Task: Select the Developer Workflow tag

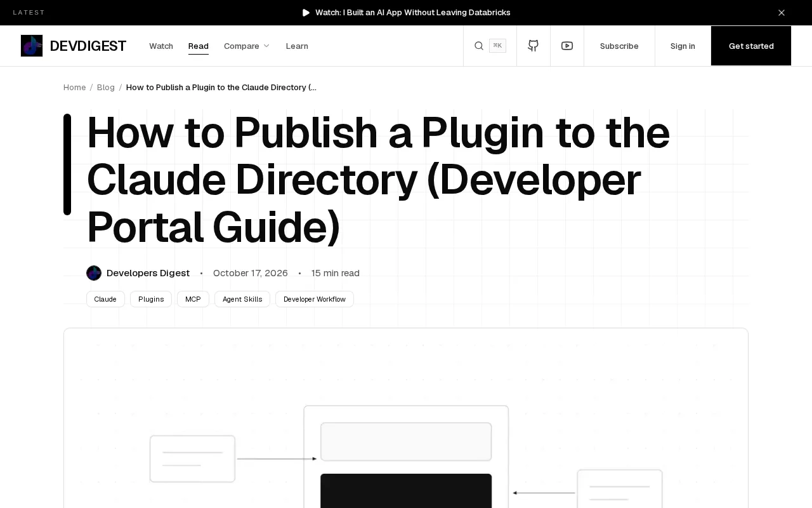Action: pyautogui.click(x=315, y=299)
